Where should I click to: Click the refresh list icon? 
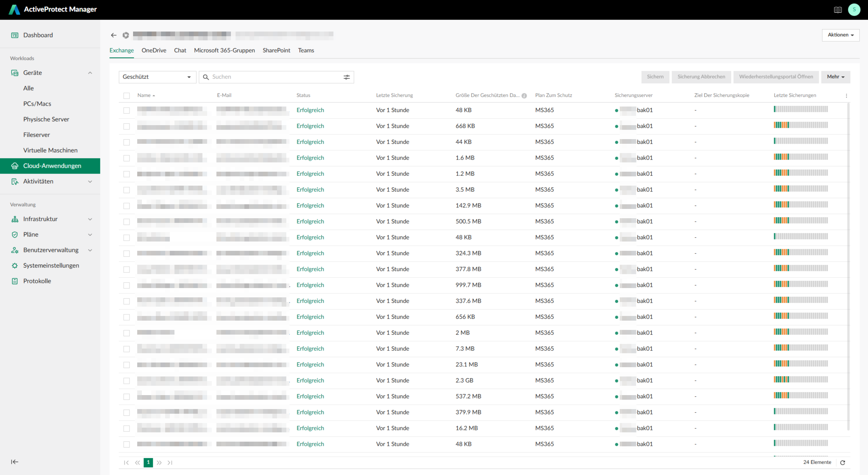[843, 463]
